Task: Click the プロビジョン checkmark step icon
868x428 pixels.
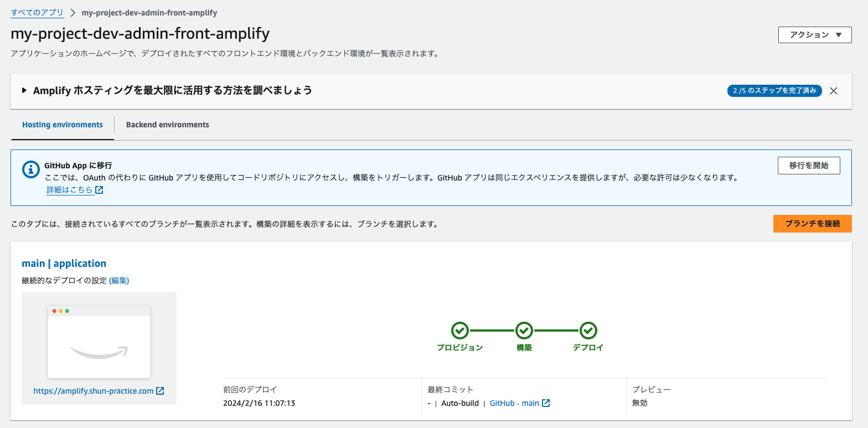Action: pyautogui.click(x=459, y=331)
